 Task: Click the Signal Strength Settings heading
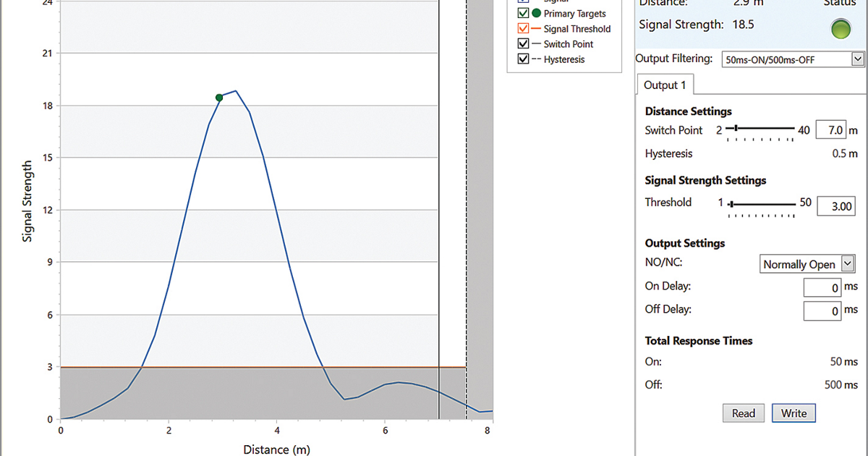pos(705,180)
